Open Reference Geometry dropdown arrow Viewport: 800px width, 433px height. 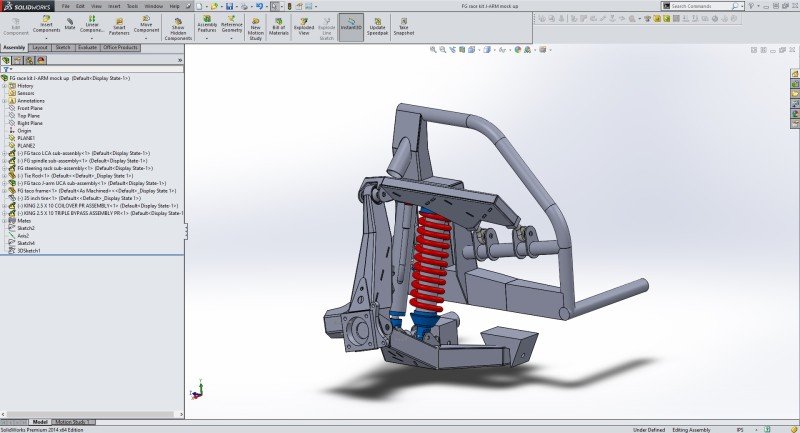click(232, 38)
